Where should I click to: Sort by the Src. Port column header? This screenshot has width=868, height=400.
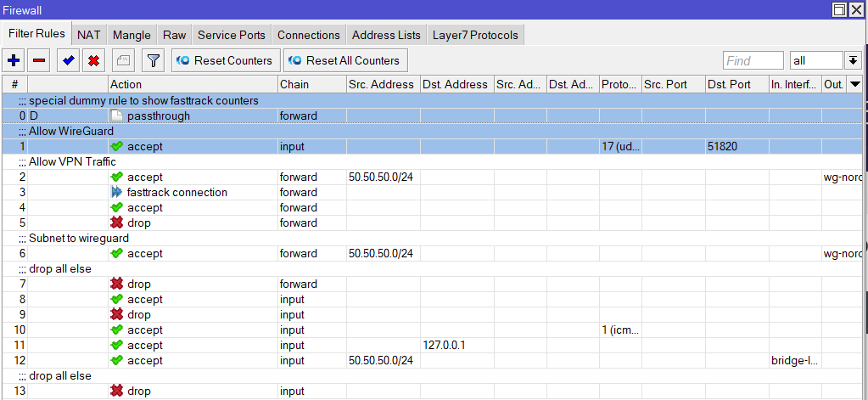[x=674, y=84]
